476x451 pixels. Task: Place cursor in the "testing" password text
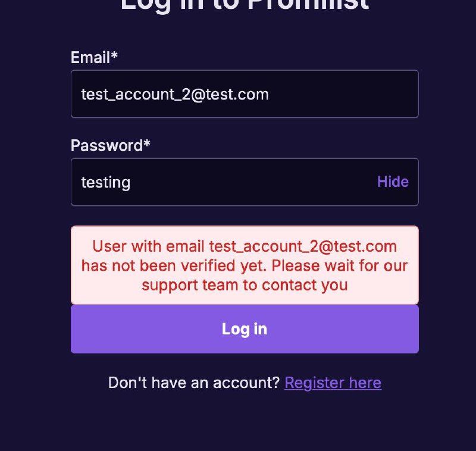pos(106,183)
